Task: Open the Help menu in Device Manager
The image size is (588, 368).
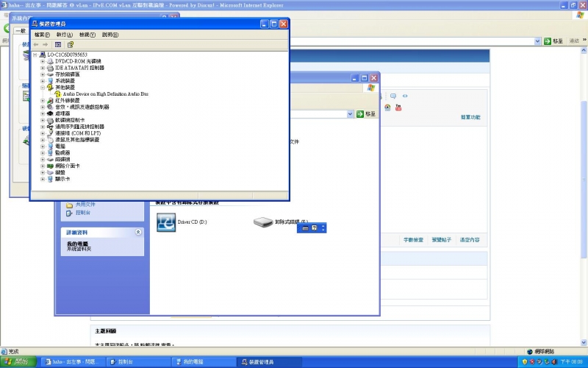Action: [110, 35]
